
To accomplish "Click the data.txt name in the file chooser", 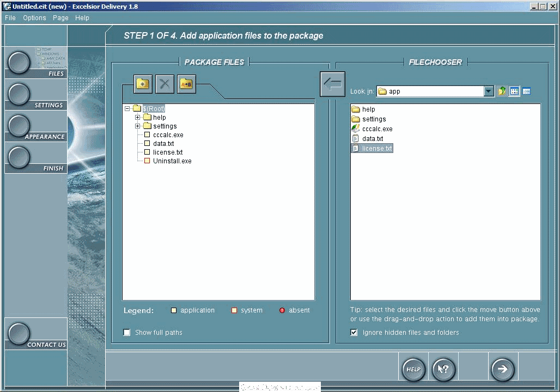I will (373, 138).
